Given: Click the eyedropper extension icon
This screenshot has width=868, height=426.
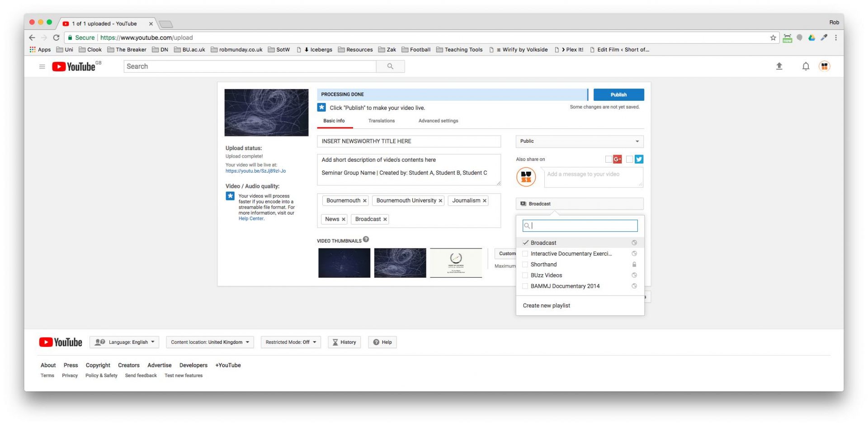Looking at the screenshot, I should pyautogui.click(x=824, y=37).
